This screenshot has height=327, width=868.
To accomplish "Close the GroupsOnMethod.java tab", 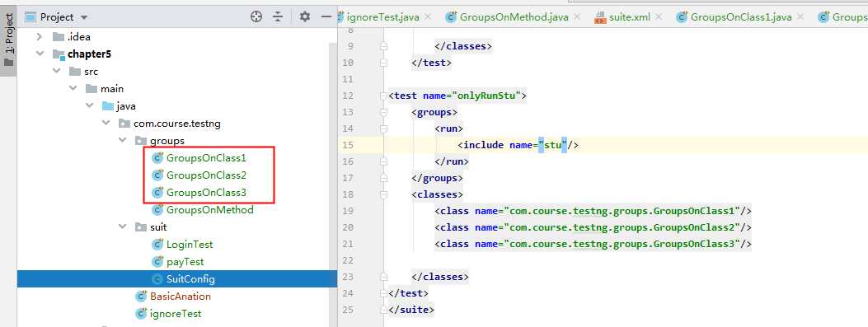I will click(x=577, y=17).
